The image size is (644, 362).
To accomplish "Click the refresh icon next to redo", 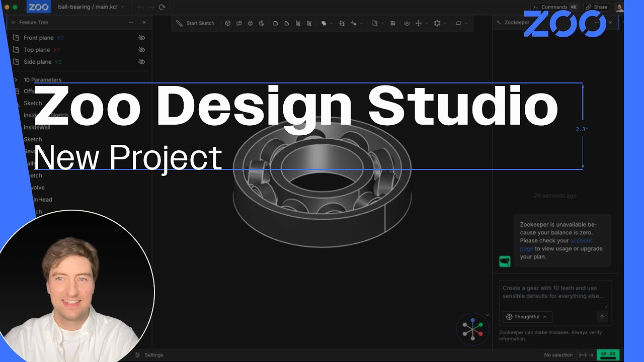I will coord(162,7).
